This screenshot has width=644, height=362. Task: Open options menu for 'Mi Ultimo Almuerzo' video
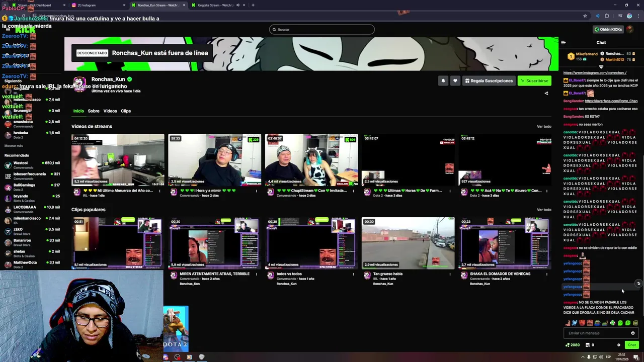(159, 191)
